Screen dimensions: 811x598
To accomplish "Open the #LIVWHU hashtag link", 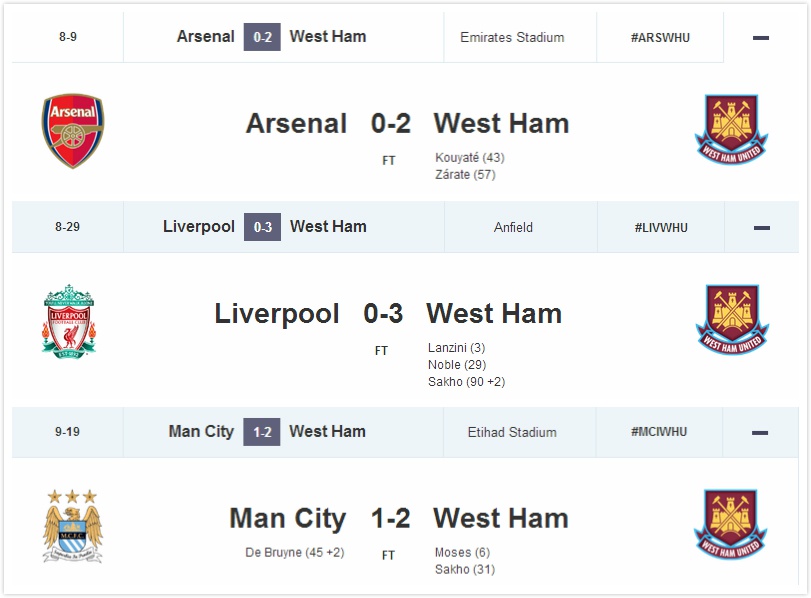I will [x=660, y=228].
